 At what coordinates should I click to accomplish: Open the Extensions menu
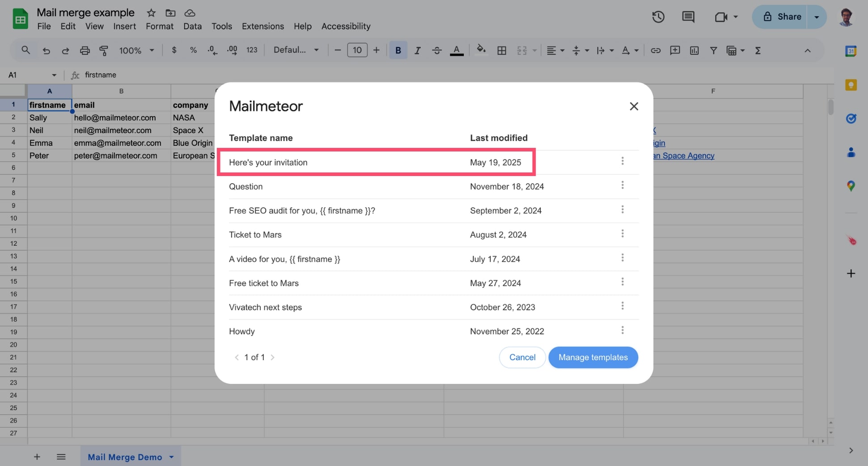tap(263, 26)
